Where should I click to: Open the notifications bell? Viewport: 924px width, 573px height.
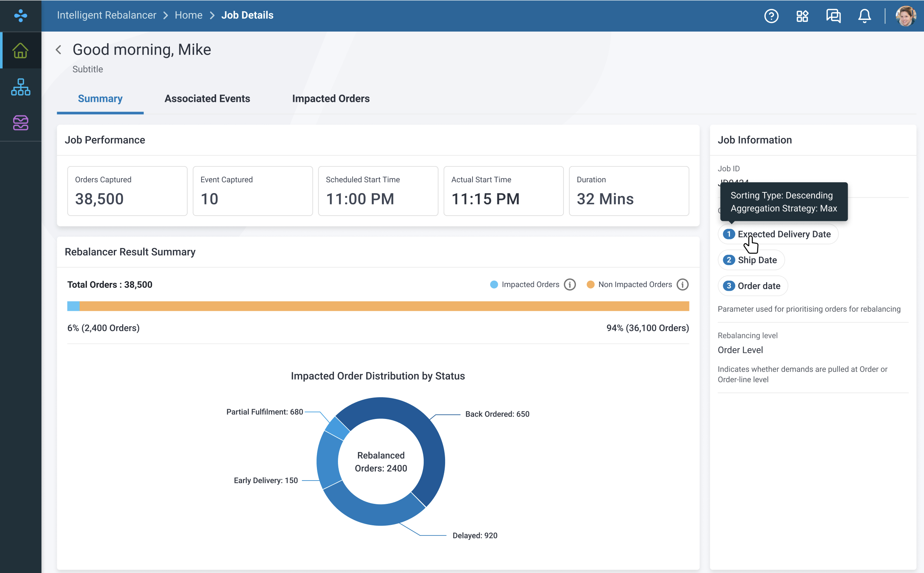click(864, 16)
